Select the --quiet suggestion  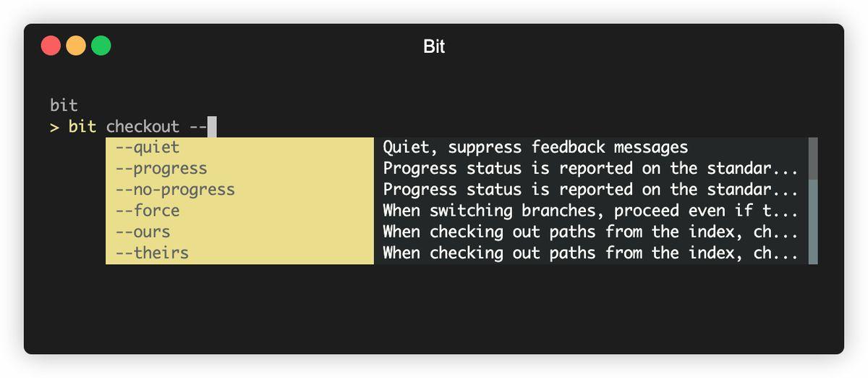point(147,148)
